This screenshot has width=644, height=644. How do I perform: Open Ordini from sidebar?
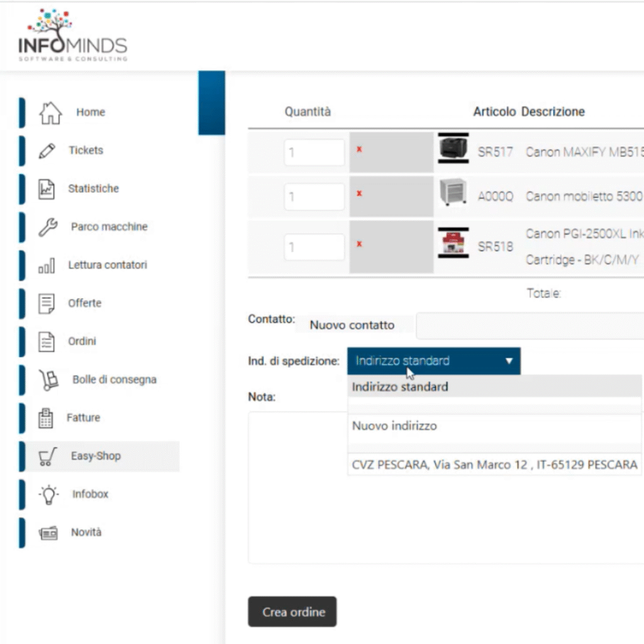(x=82, y=341)
